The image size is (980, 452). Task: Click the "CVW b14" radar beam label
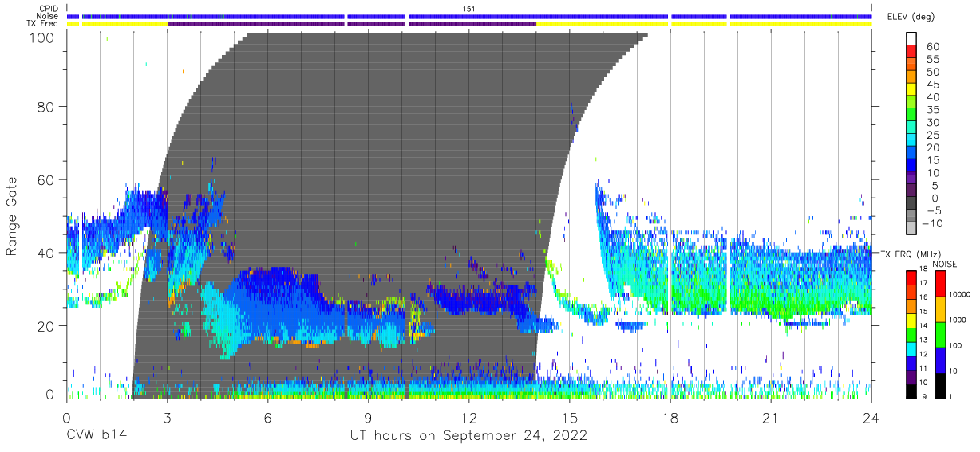pos(96,436)
